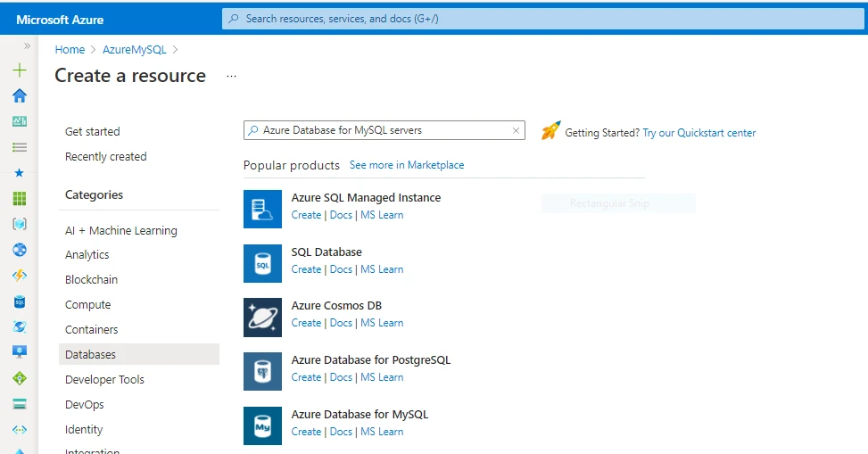Open Docs for Azure Database for MySQL
This screenshot has width=868, height=454.
pos(341,432)
